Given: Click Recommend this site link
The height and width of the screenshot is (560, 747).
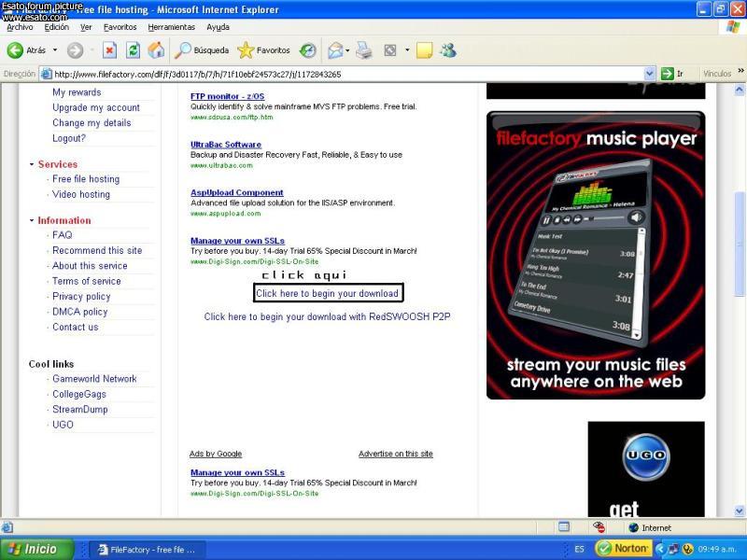Looking at the screenshot, I should click(97, 250).
